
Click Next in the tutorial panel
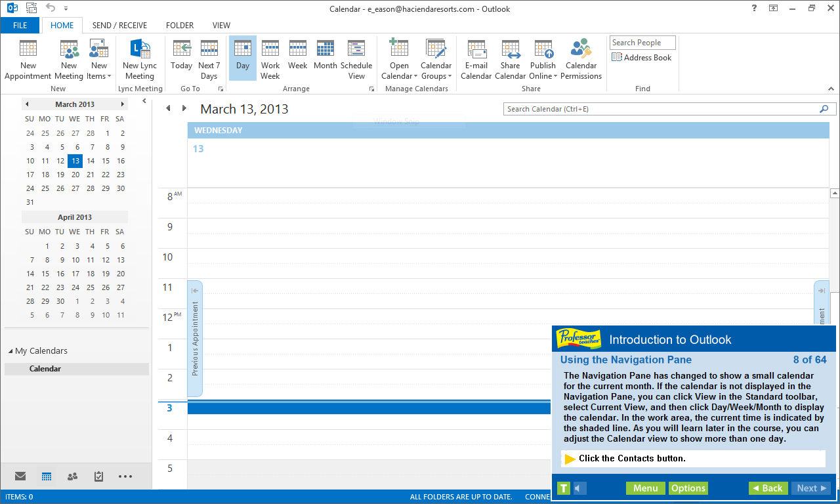[810, 488]
